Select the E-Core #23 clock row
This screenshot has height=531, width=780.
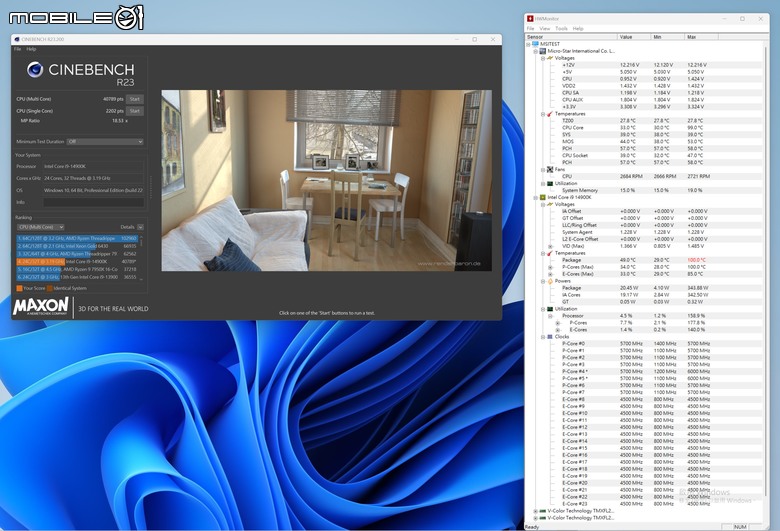[x=644, y=504]
